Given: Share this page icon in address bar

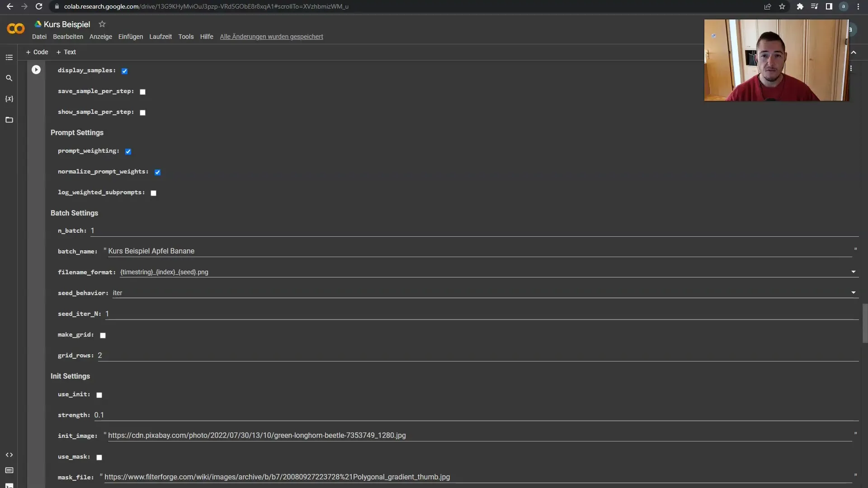Looking at the screenshot, I should [768, 6].
